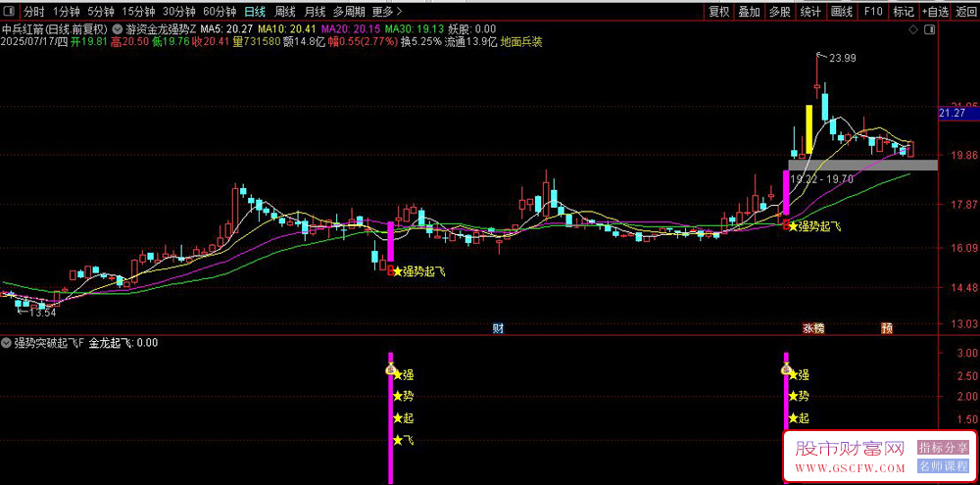980x485 pixels.
Task: Click the 叠加 overlay button
Action: click(750, 11)
